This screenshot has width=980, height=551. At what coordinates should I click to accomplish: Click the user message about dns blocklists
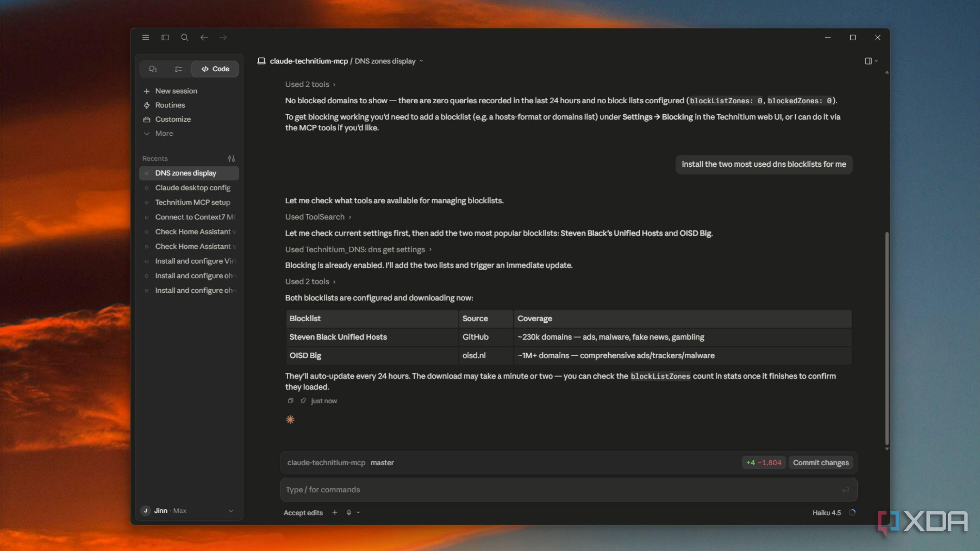pos(764,164)
